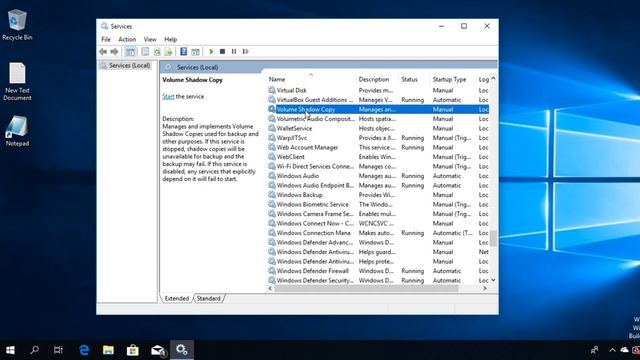Click the Refresh toolbar icon

tap(157, 51)
